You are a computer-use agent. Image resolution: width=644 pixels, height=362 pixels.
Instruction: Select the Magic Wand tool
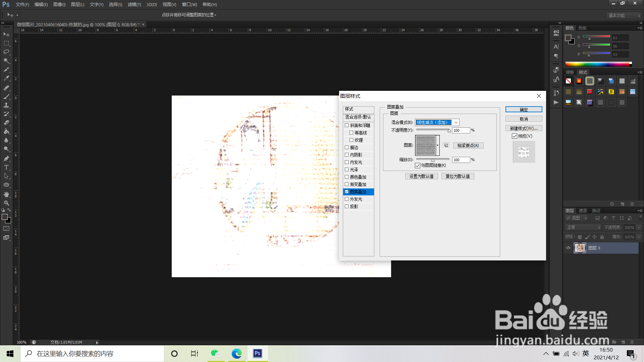pyautogui.click(x=6, y=61)
